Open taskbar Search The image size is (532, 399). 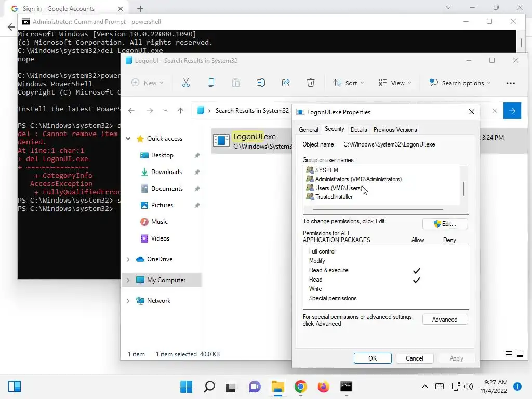pyautogui.click(x=209, y=387)
